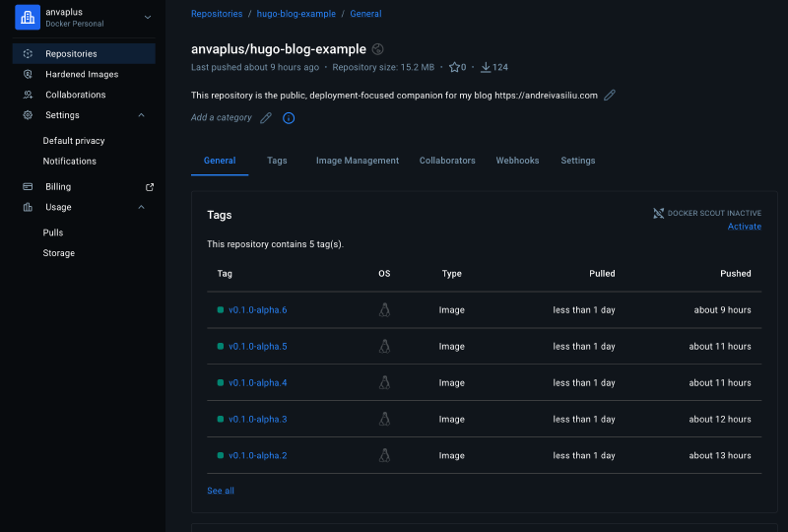Click the category info circle icon
Viewport: 788px width, 532px height.
(x=289, y=118)
